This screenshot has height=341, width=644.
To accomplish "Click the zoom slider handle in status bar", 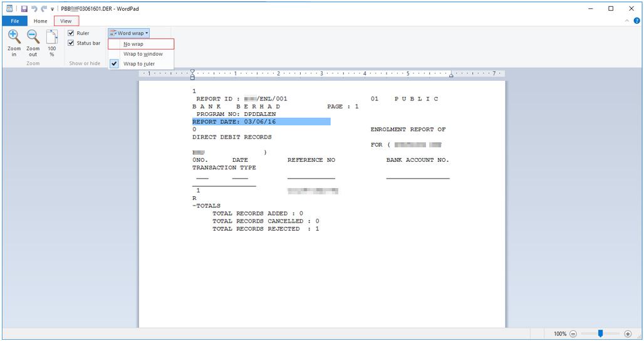I will pos(600,334).
